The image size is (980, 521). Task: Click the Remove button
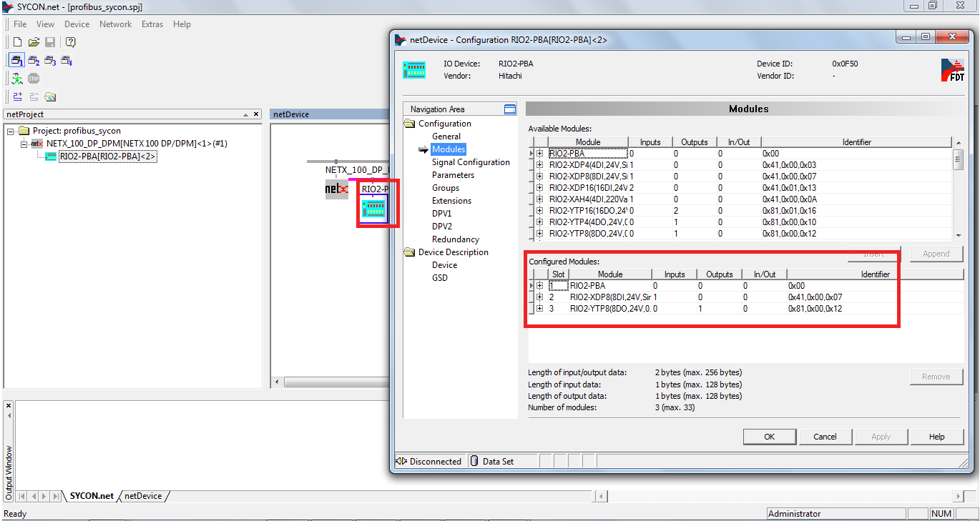click(x=936, y=377)
